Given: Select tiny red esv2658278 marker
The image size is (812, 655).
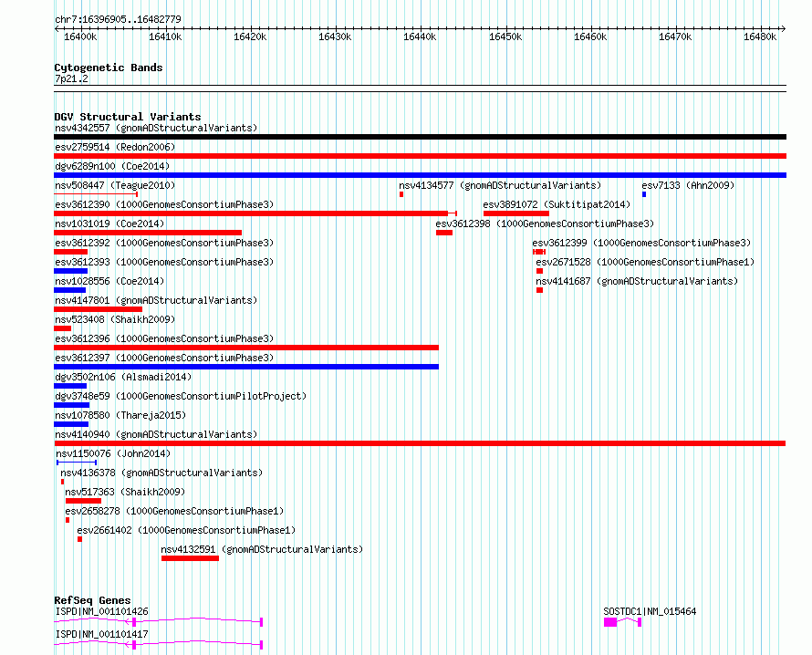Looking at the screenshot, I should [x=68, y=520].
